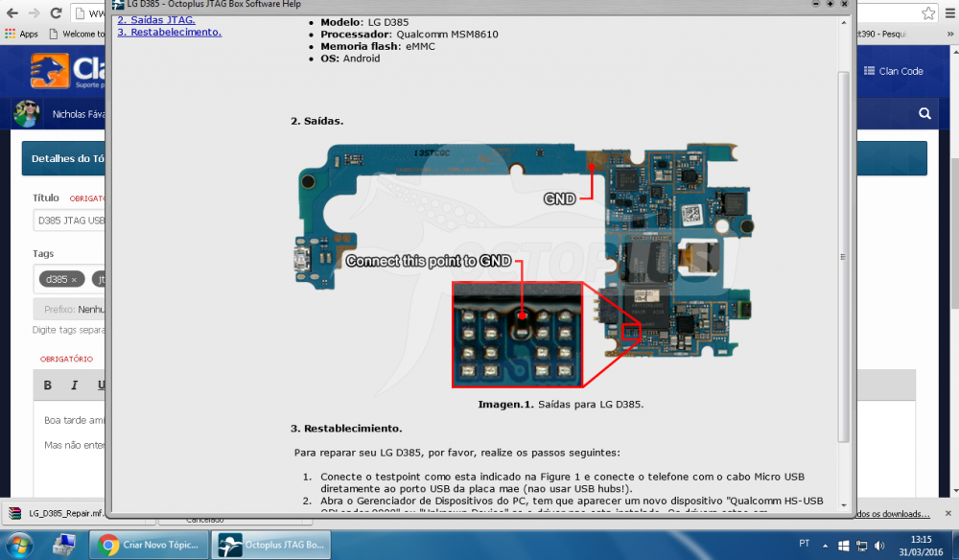Screen dimensions: 959x560
Task: Show all downloads link
Action: point(894,514)
